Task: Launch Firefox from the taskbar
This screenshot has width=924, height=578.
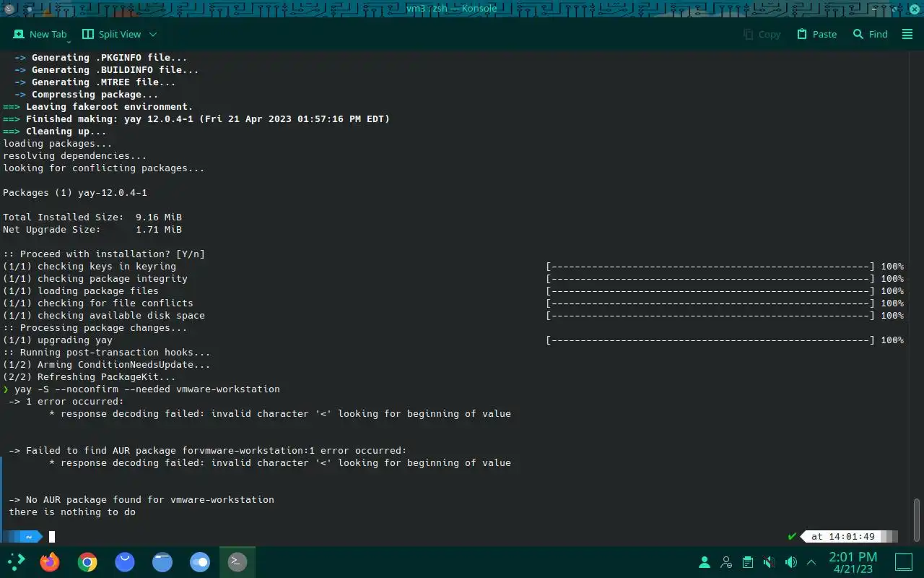Action: coord(50,561)
